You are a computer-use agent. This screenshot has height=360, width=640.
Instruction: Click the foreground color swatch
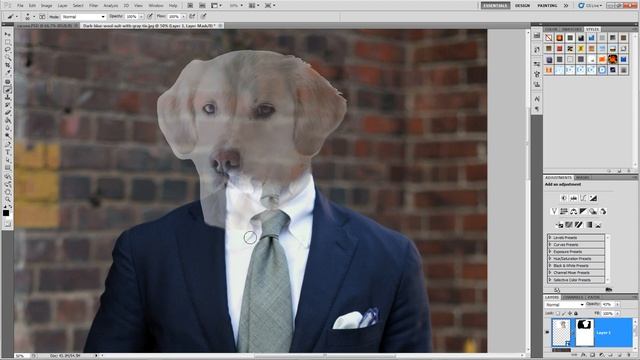[6, 213]
